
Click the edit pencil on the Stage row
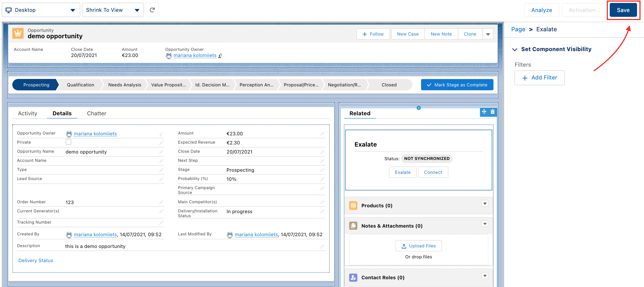(x=322, y=170)
